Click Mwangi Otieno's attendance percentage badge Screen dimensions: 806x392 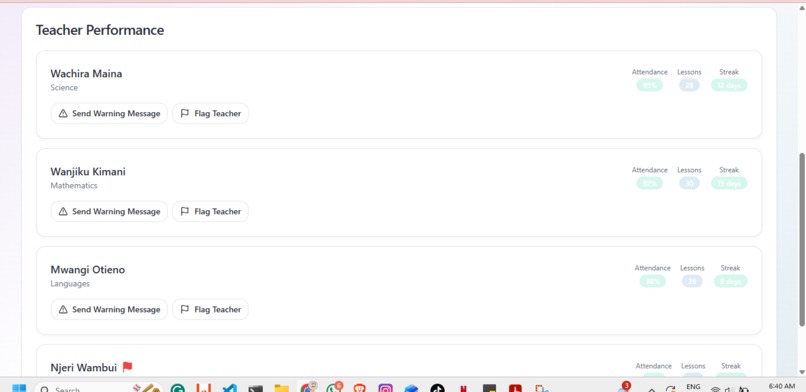(x=653, y=281)
